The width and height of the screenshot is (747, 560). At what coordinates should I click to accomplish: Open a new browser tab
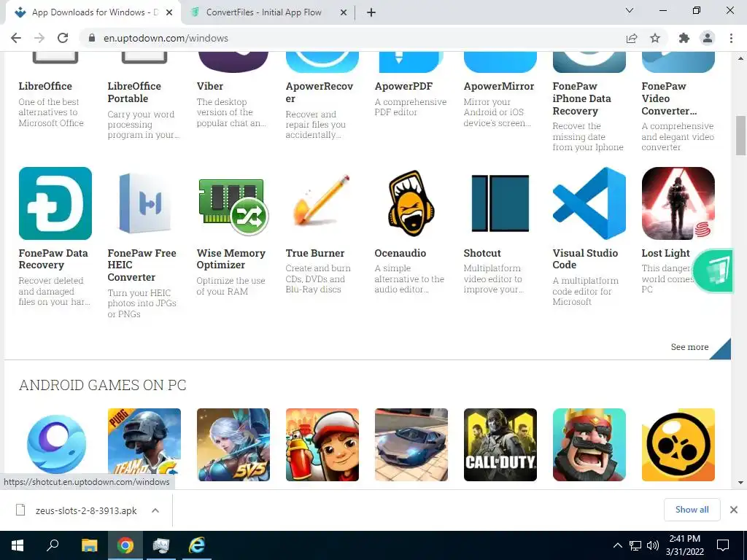(371, 13)
